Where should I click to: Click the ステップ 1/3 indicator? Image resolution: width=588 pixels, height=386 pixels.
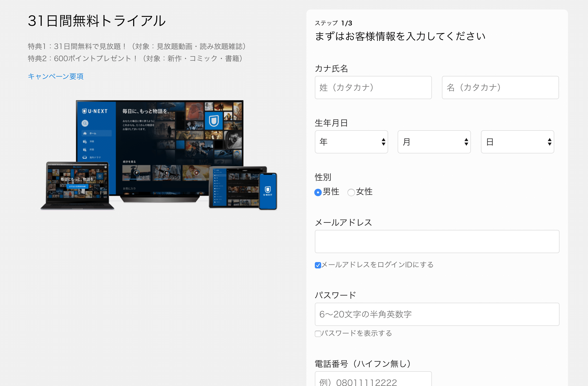tap(334, 23)
